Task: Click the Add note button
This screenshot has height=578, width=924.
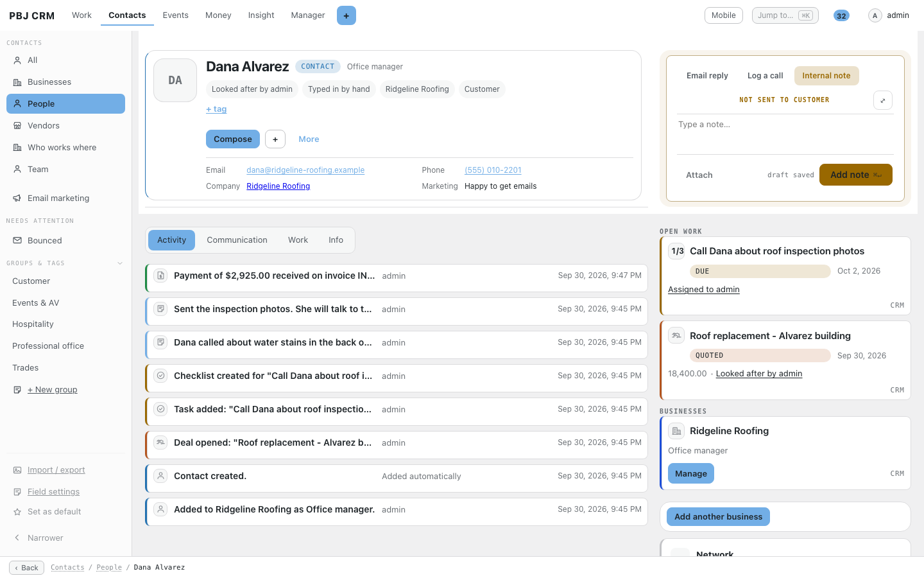Action: [x=855, y=175]
